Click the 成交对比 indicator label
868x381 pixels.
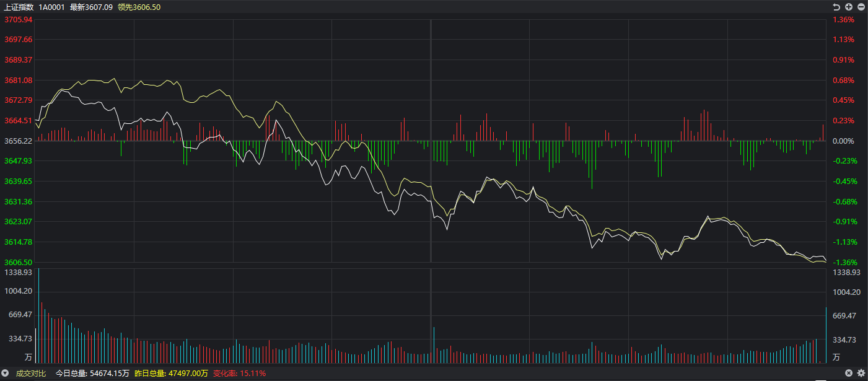31,373
